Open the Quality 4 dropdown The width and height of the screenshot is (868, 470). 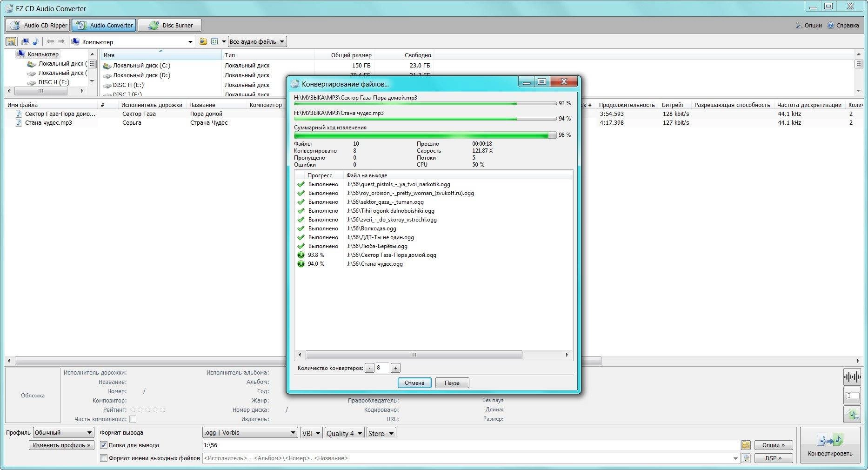coord(344,433)
